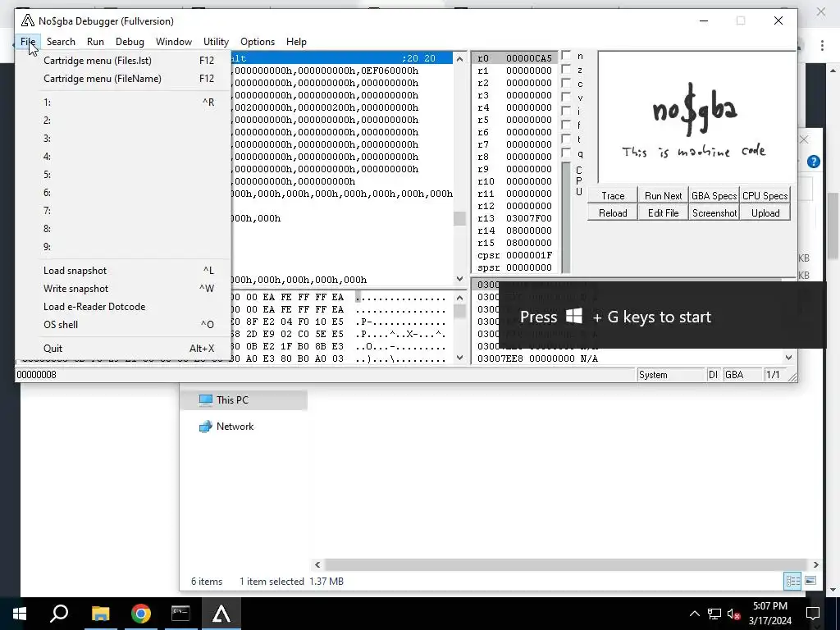This screenshot has height=630, width=840.
Task: Toggle the q flag checkbox
Action: coord(566,153)
